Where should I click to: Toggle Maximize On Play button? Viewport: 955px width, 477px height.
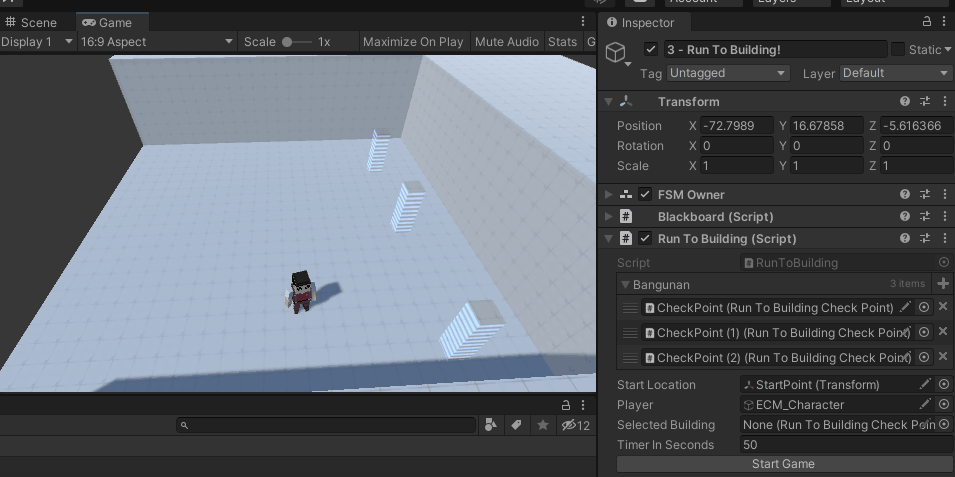tap(413, 42)
